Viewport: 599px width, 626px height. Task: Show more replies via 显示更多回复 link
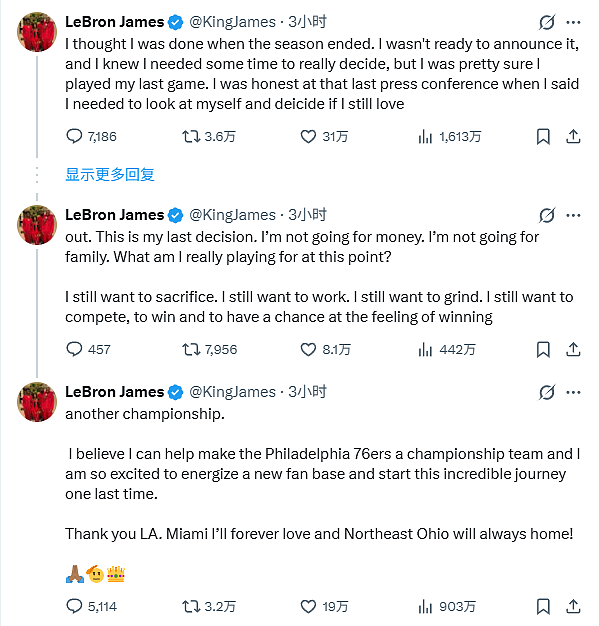110,174
